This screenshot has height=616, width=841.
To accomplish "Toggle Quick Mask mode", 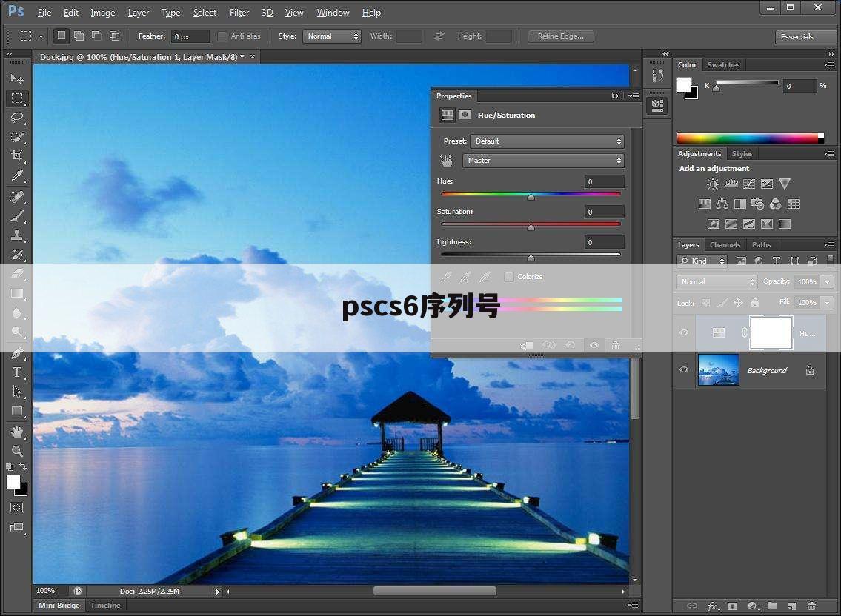I will point(17,508).
